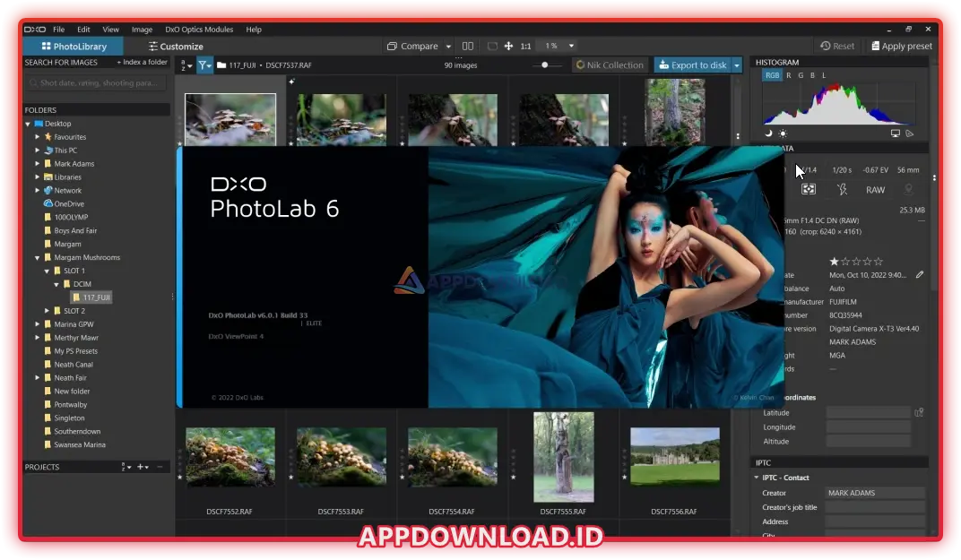The image size is (961, 560).
Task: Click the edit pencil icon beside date
Action: tap(920, 275)
